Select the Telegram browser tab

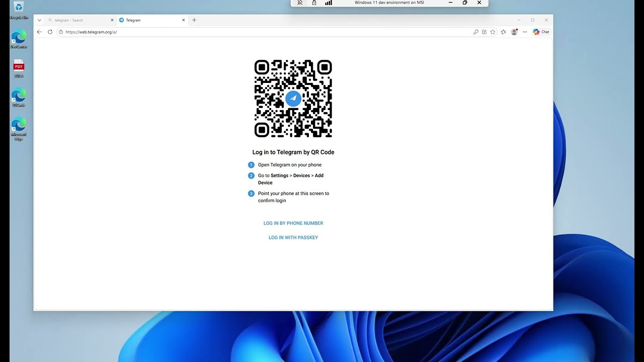152,20
